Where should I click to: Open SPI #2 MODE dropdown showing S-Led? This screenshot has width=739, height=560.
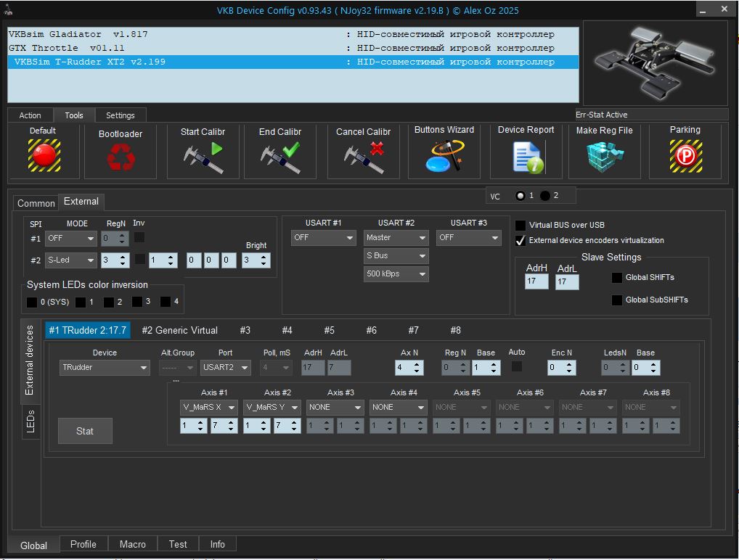[x=70, y=260]
